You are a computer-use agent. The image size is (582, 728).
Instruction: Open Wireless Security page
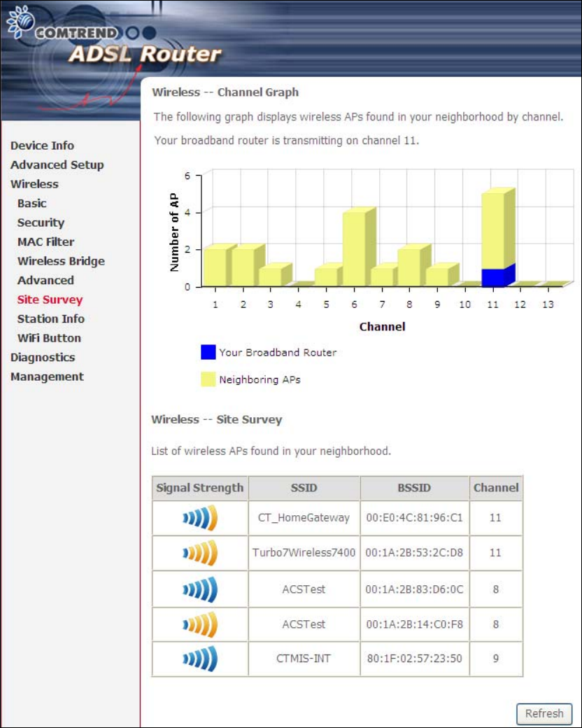tap(41, 223)
